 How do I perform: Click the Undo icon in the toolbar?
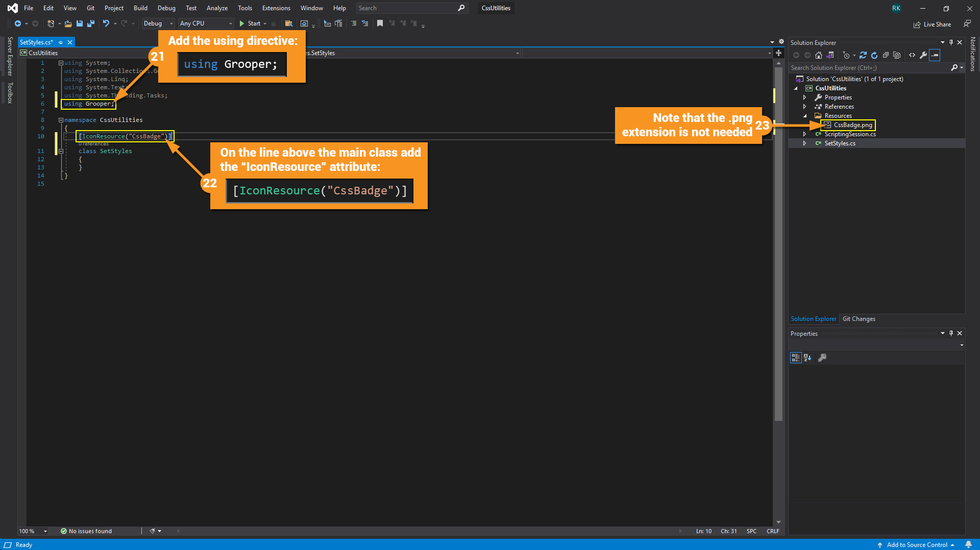[x=106, y=23]
